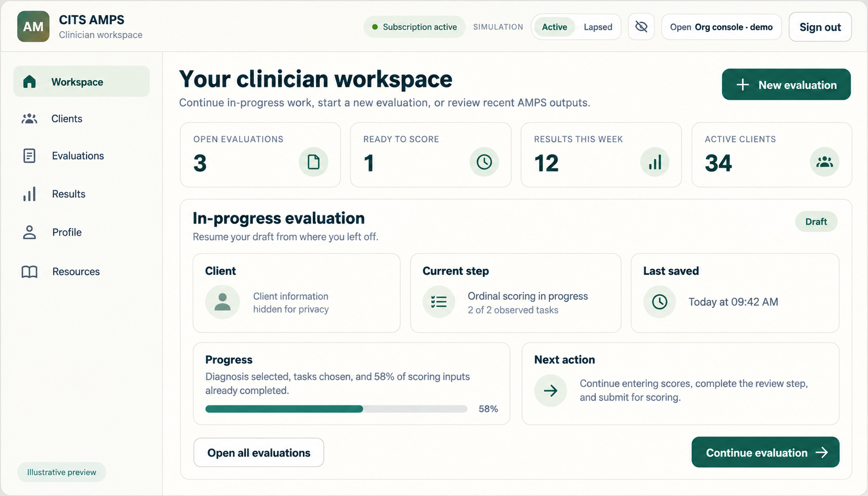Click the Illustrative preview badge

click(x=62, y=472)
